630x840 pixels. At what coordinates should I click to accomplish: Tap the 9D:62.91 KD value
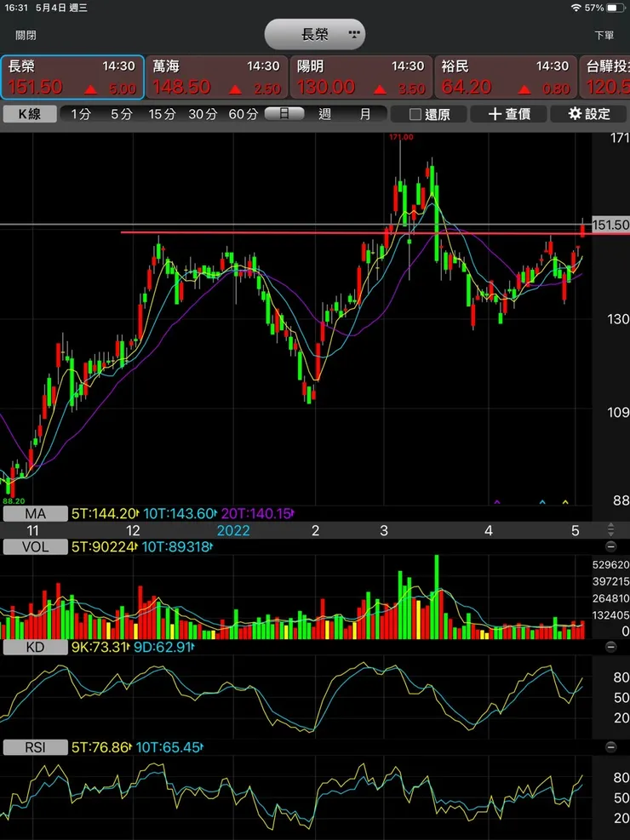(163, 647)
